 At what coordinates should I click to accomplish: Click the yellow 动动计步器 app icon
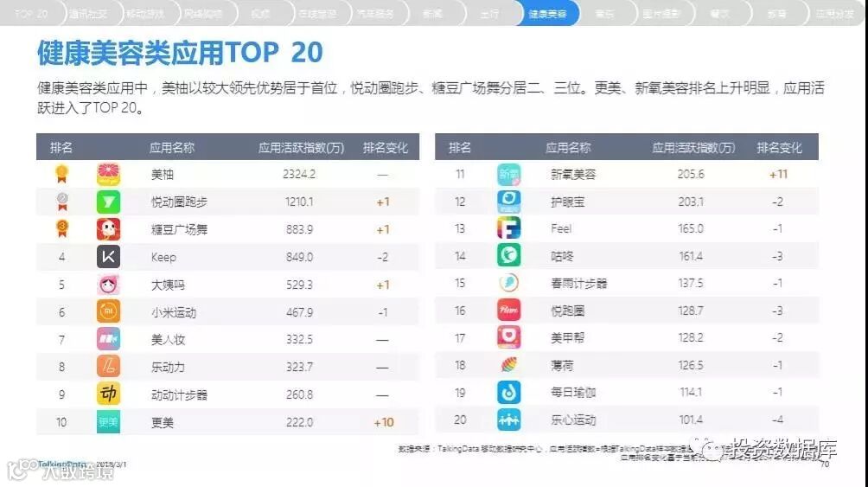click(x=109, y=394)
